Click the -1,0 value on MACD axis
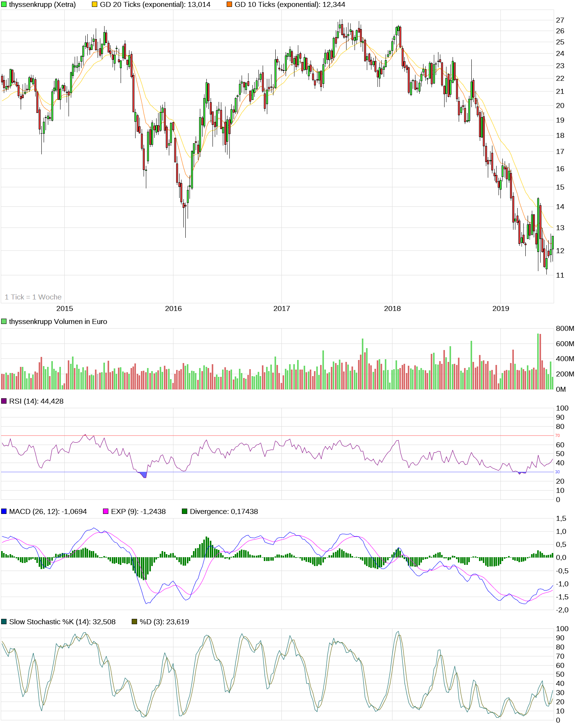Image resolution: width=582 pixels, height=728 pixels. tap(562, 584)
